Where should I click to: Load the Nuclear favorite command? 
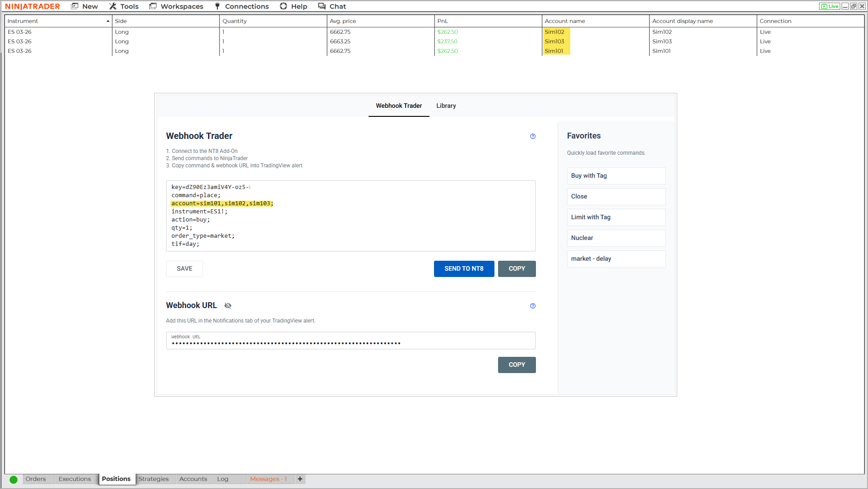[x=616, y=238]
